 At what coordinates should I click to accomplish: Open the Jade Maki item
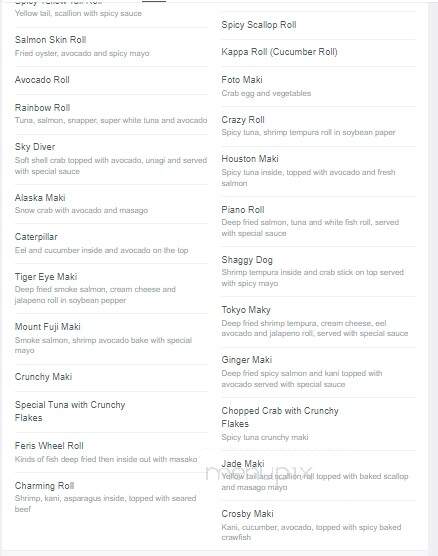(x=243, y=463)
